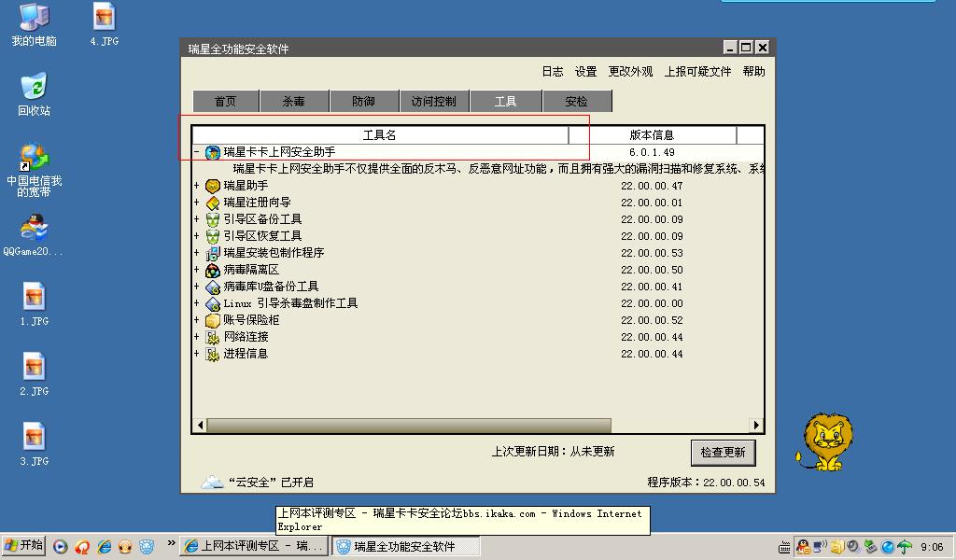Screen dimensions: 956x560
Task: Open the 设置 menu link
Action: [586, 72]
